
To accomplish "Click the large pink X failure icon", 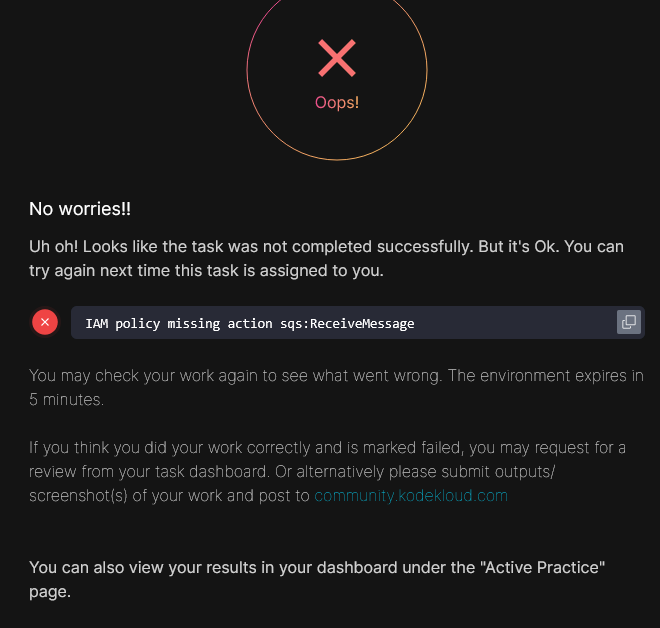I will coord(337,58).
